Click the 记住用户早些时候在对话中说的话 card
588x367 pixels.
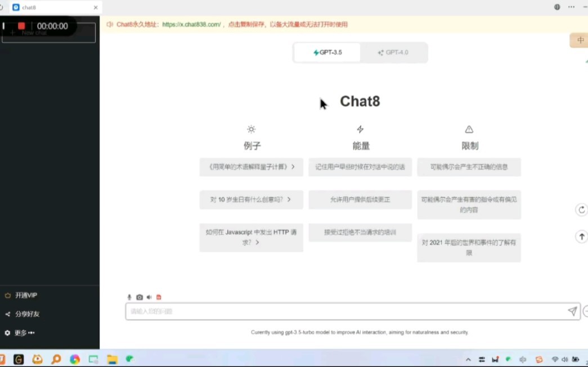(360, 167)
